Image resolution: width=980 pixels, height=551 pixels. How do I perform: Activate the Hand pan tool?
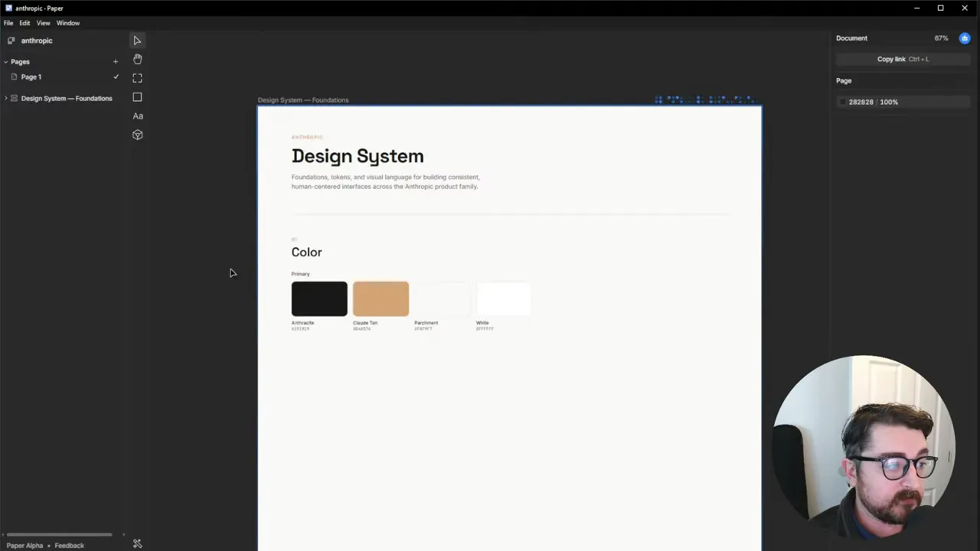tap(137, 59)
